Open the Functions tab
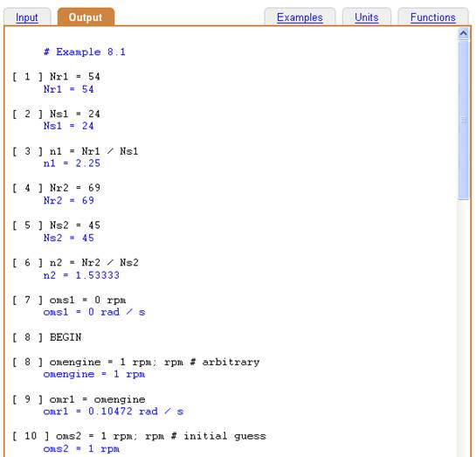This screenshot has height=457, width=476. 433,17
